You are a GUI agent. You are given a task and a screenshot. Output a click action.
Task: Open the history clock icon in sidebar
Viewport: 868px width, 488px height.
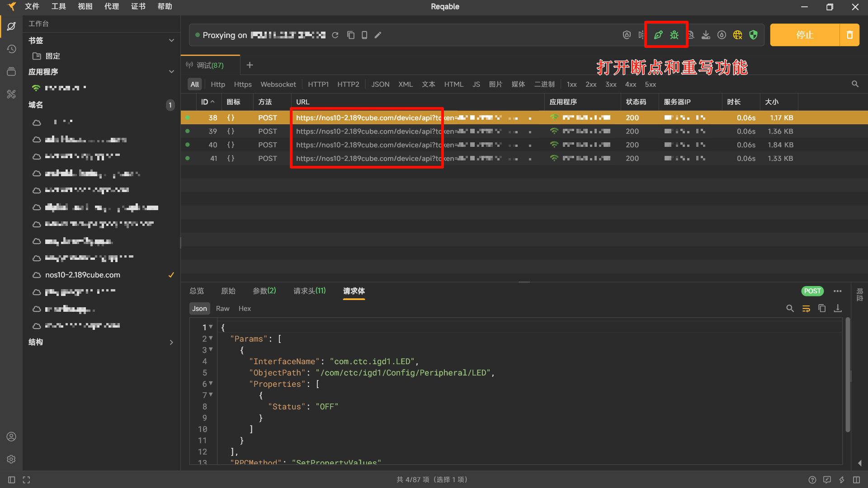coord(11,49)
